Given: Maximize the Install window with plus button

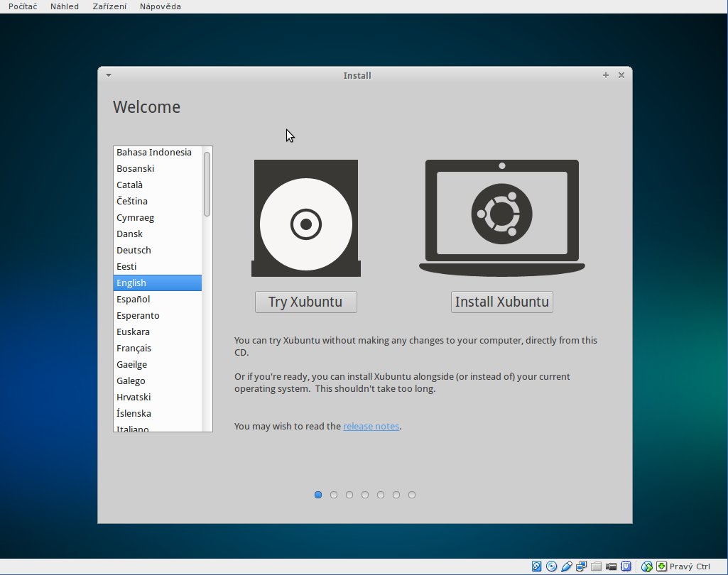Looking at the screenshot, I should (x=605, y=75).
